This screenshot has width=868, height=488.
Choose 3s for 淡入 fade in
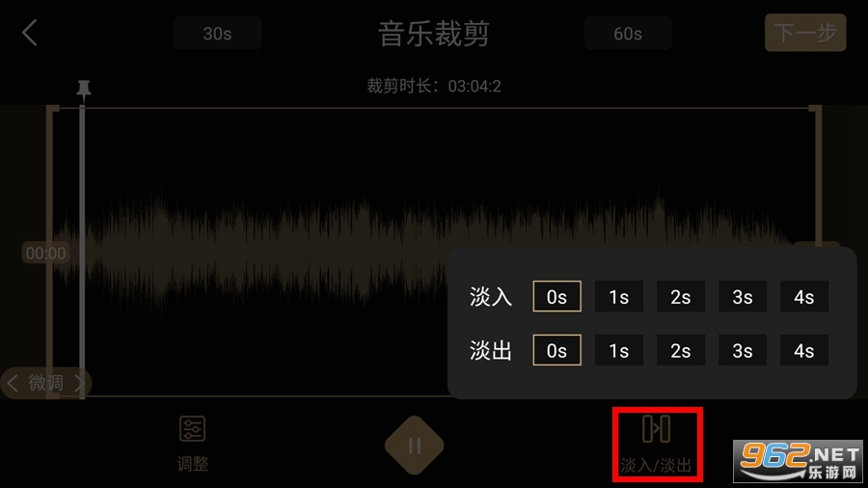tap(743, 297)
